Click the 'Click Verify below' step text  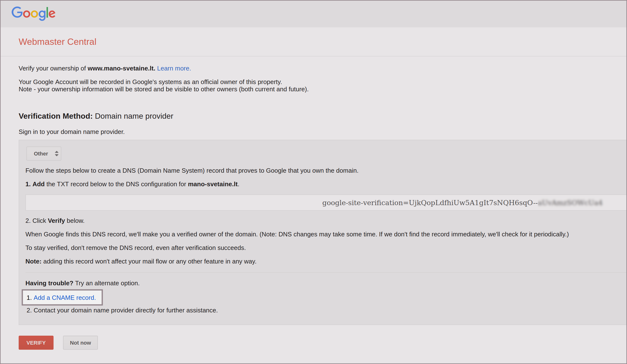[x=55, y=221]
